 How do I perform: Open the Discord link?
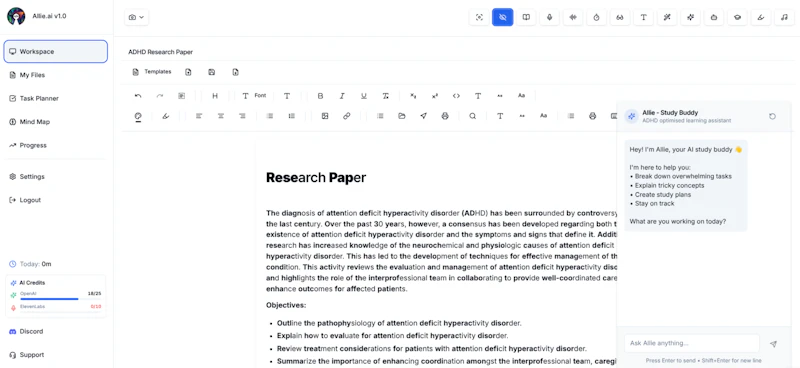56,331
